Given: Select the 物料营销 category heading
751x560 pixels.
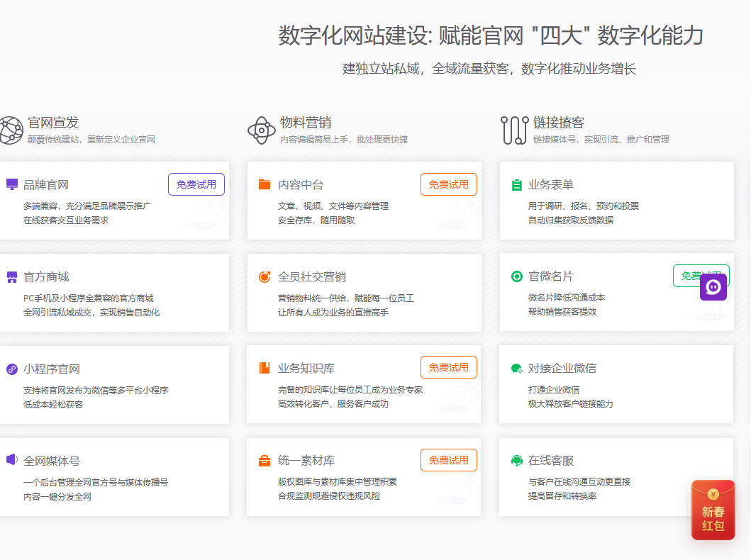Looking at the screenshot, I should click(305, 122).
